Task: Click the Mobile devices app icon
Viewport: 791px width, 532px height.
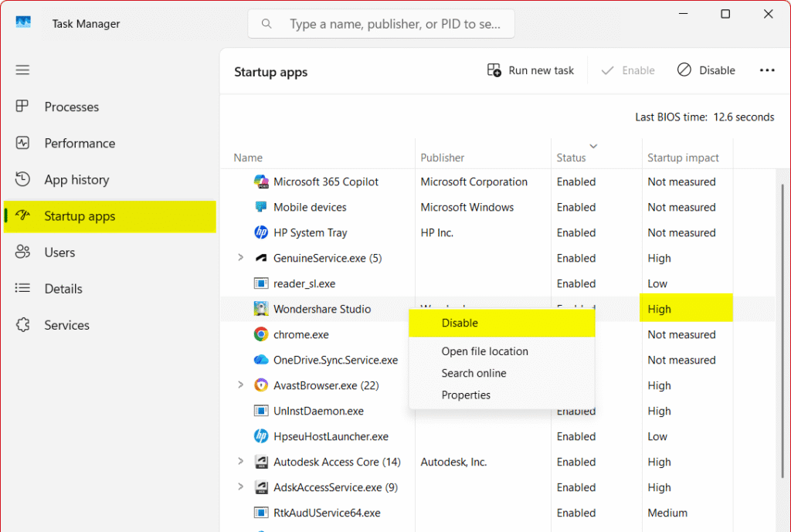Action: pos(261,207)
